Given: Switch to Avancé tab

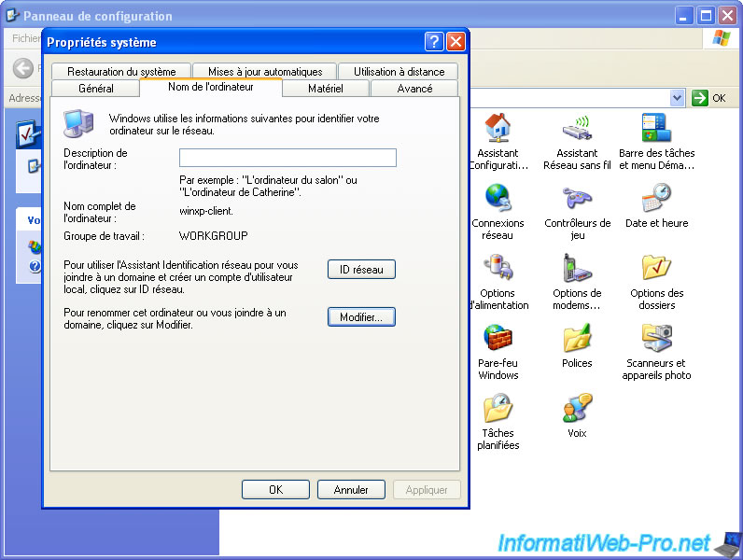Looking at the screenshot, I should pos(414,88).
